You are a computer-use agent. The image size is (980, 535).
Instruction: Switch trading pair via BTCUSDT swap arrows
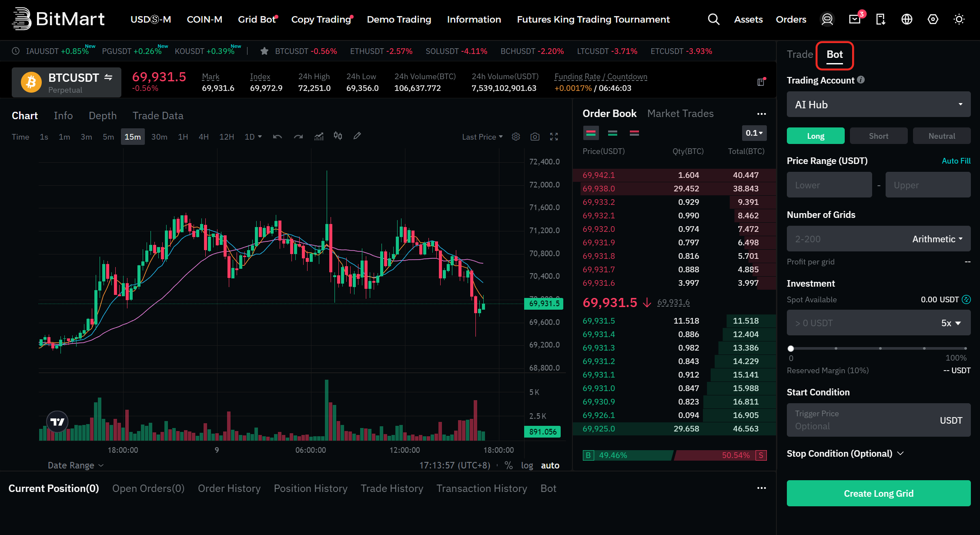tap(108, 77)
